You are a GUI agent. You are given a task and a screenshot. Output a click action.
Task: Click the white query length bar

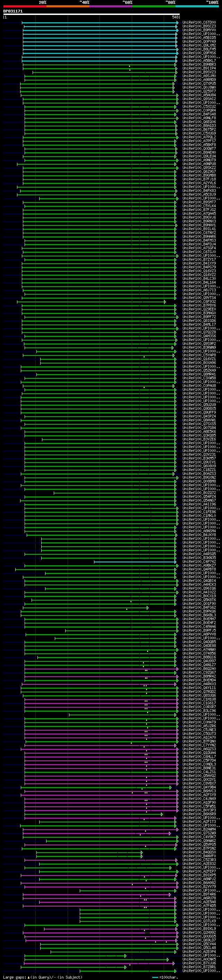click(91, 14)
